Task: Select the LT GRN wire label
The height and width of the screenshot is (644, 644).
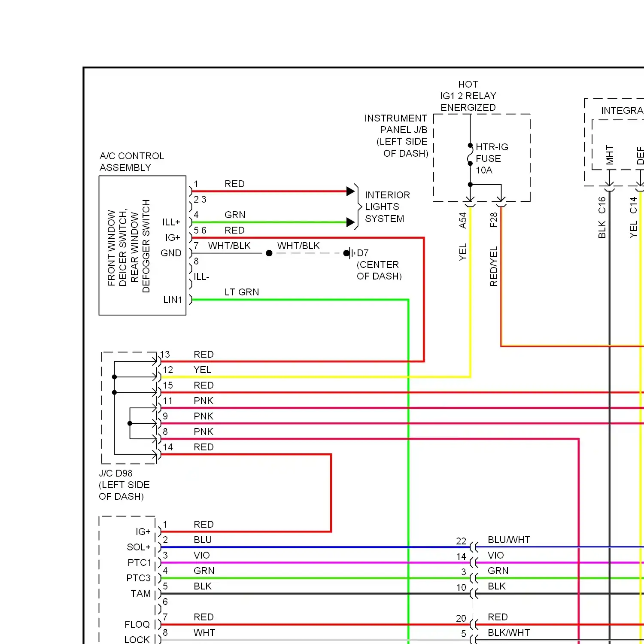Action: tap(242, 292)
